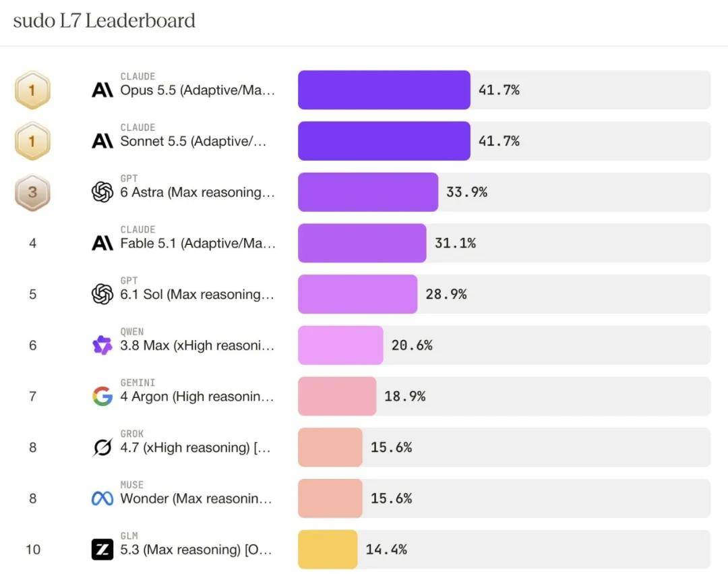Click the 41.7% purple bar for Sonnet 5.5
The height and width of the screenshot is (574, 728).
coord(384,141)
